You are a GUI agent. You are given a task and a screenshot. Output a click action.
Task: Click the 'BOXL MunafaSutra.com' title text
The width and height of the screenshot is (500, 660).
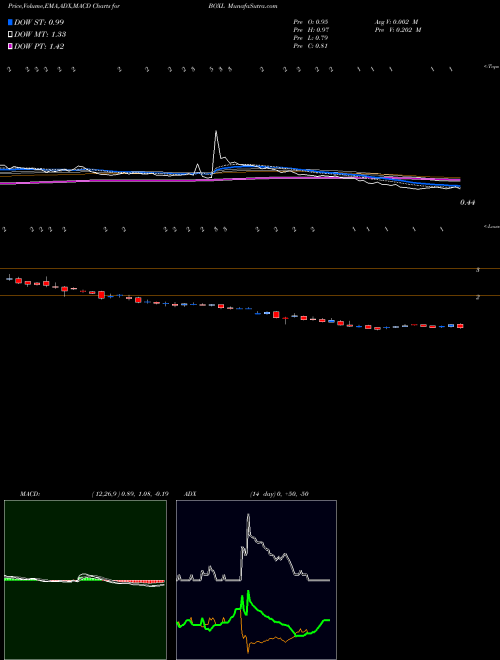click(243, 6)
